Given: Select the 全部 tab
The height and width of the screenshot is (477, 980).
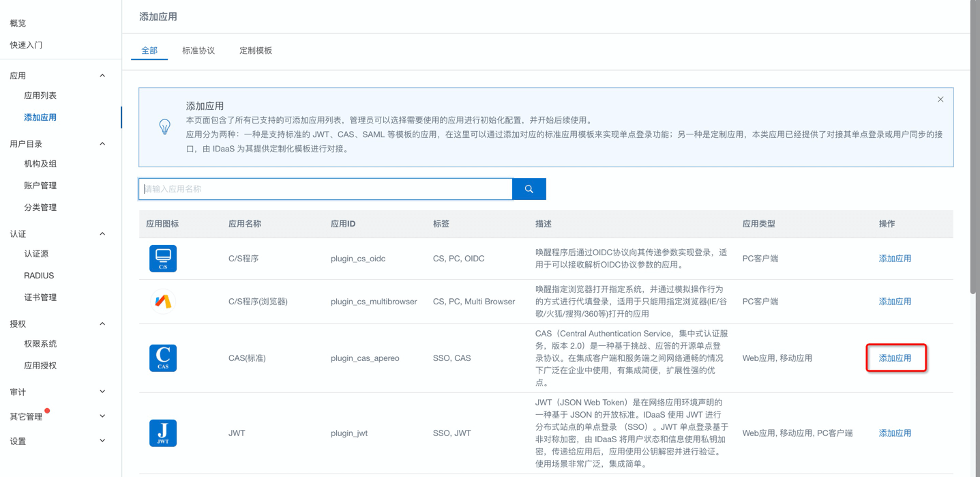Looking at the screenshot, I should point(149,50).
